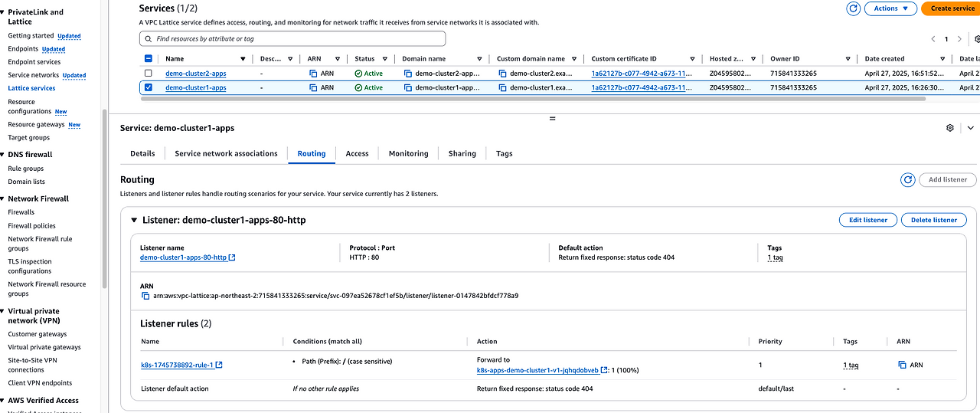
Task: Open Target groups in the sidebar
Action: click(x=28, y=138)
